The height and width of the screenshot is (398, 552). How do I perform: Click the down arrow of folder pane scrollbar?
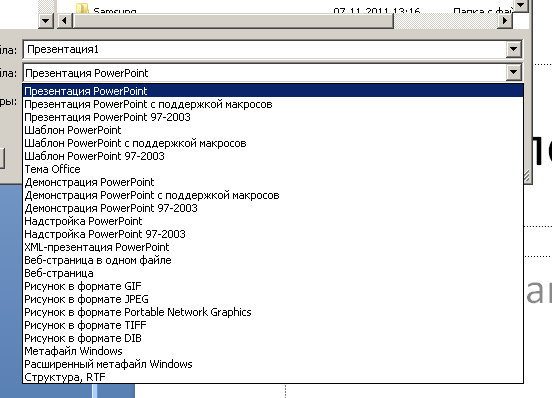pyautogui.click(x=46, y=21)
